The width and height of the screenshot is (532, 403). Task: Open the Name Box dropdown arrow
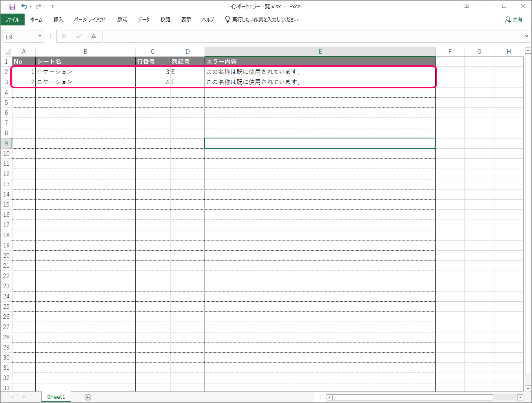(x=40, y=36)
